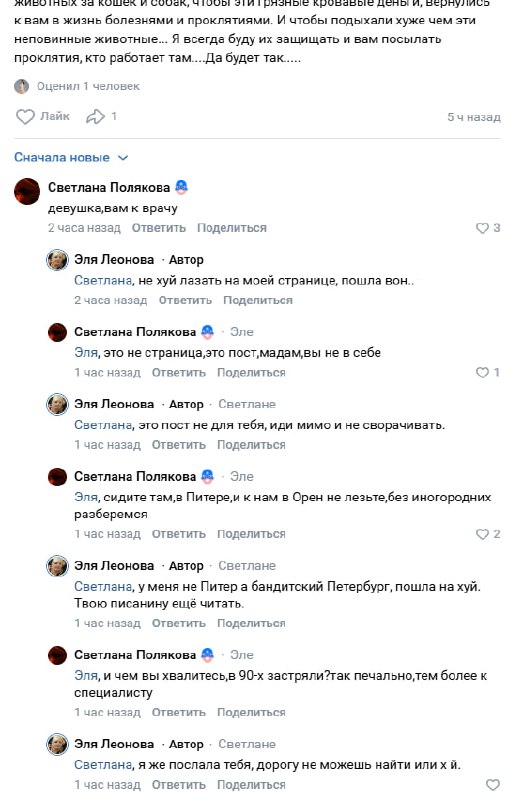Click "Поделиться" under "девушка,вам к врачу"
This screenshot has height=800, width=508.
click(232, 228)
